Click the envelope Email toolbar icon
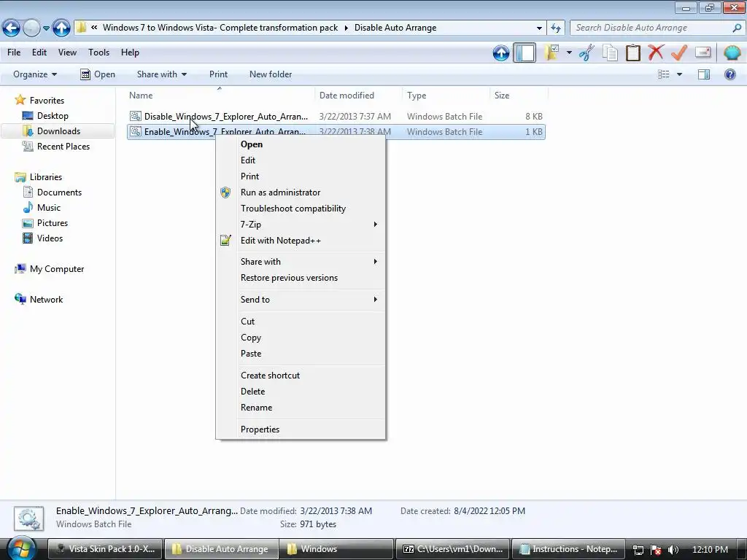Image resolution: width=747 pixels, height=560 pixels. [703, 52]
